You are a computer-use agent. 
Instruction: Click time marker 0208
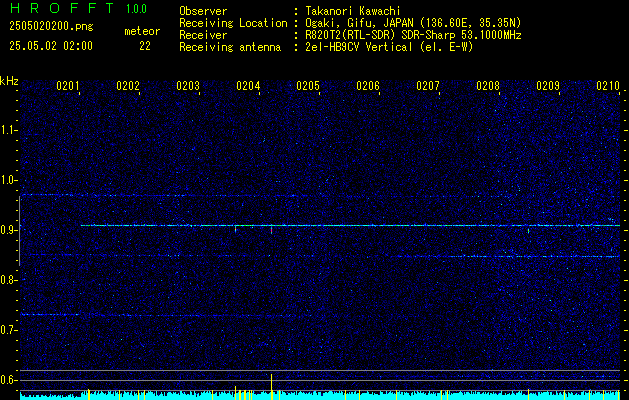[x=488, y=85]
